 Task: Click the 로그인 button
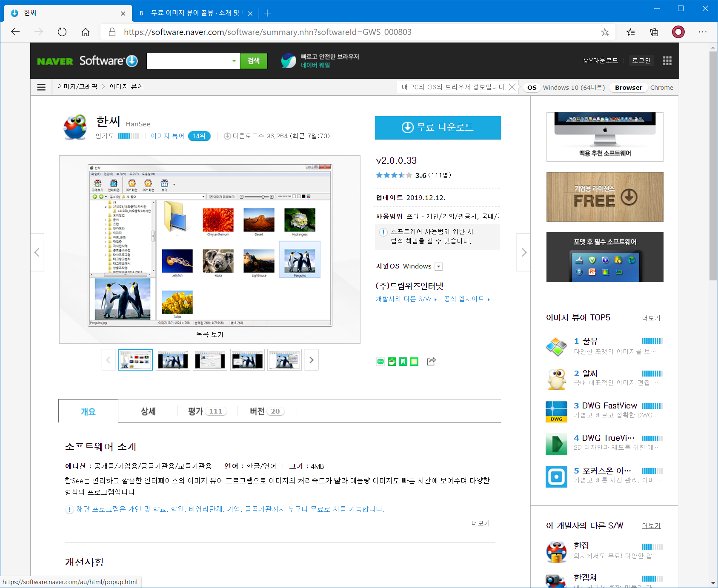(x=641, y=61)
